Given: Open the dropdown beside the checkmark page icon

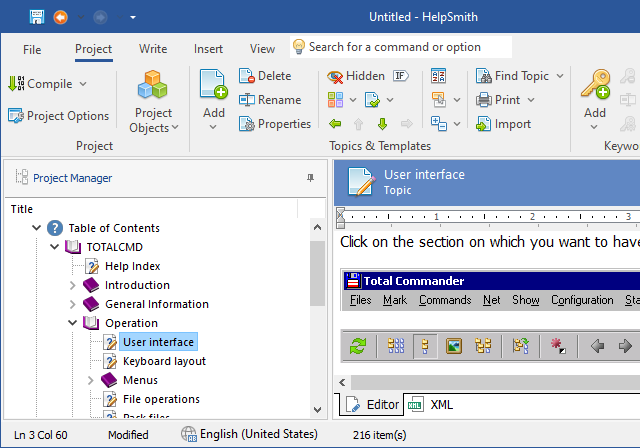Looking at the screenshot, I should point(390,100).
